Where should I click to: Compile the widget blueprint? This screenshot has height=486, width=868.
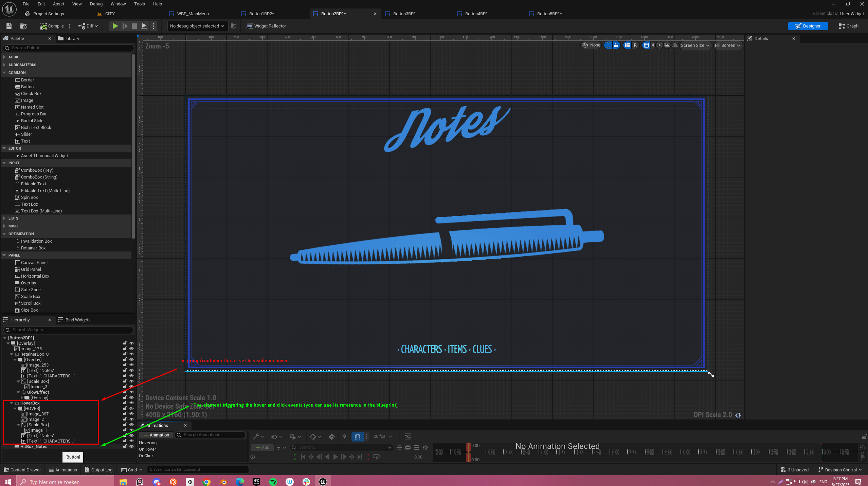52,26
